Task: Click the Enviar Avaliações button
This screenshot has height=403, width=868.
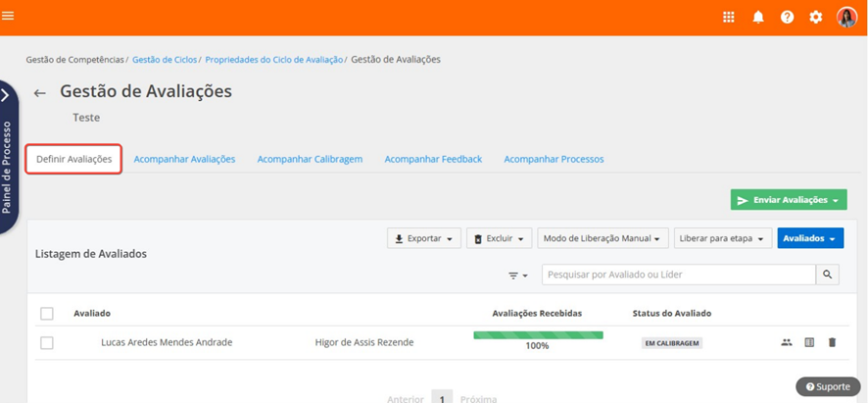Action: click(789, 200)
